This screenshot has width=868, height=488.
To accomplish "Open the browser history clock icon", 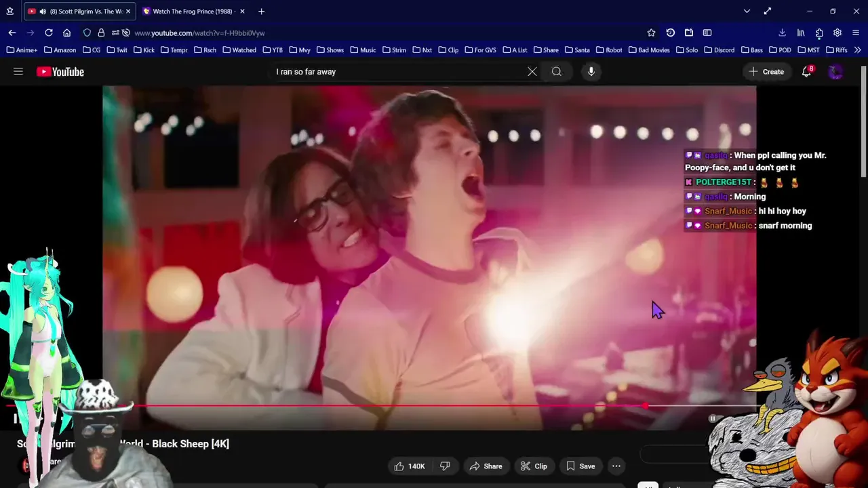I will pyautogui.click(x=670, y=33).
